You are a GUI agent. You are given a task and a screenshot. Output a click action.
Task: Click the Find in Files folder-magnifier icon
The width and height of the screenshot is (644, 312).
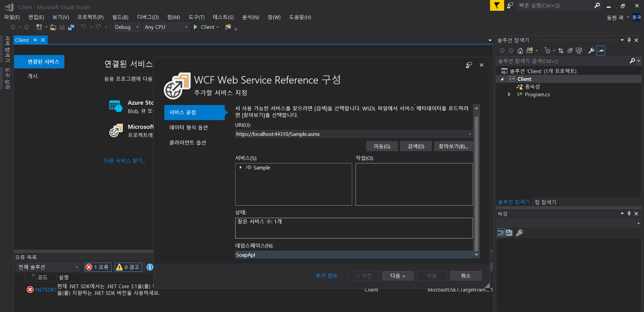point(228,27)
